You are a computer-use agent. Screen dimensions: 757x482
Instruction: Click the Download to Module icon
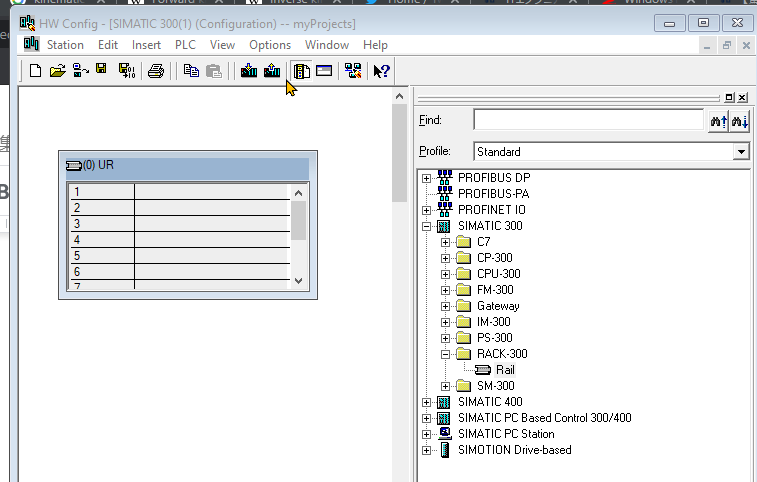[x=249, y=71]
